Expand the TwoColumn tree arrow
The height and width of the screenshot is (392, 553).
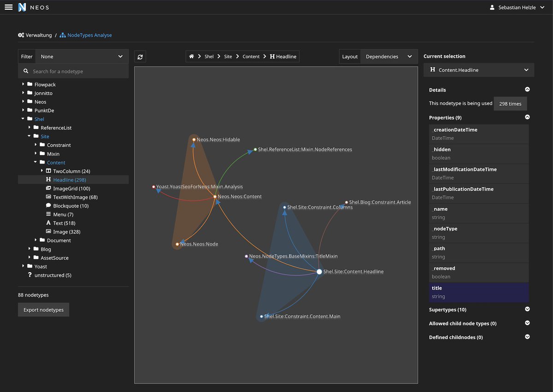(x=42, y=171)
